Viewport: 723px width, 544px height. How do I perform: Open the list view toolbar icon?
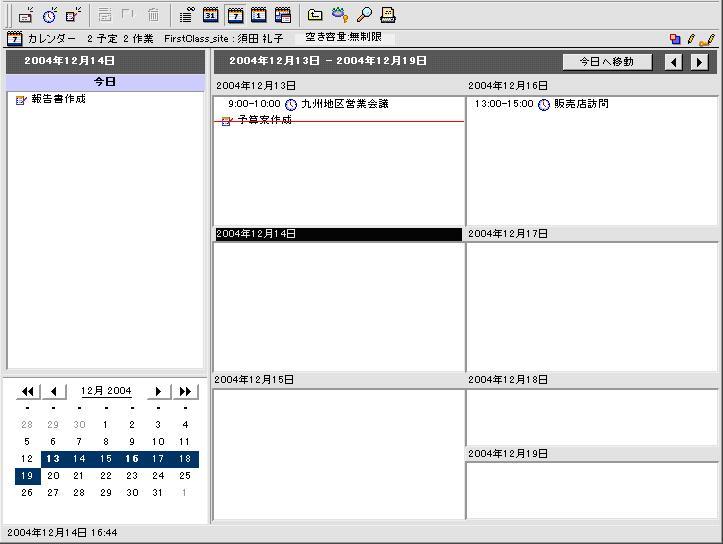coord(187,15)
